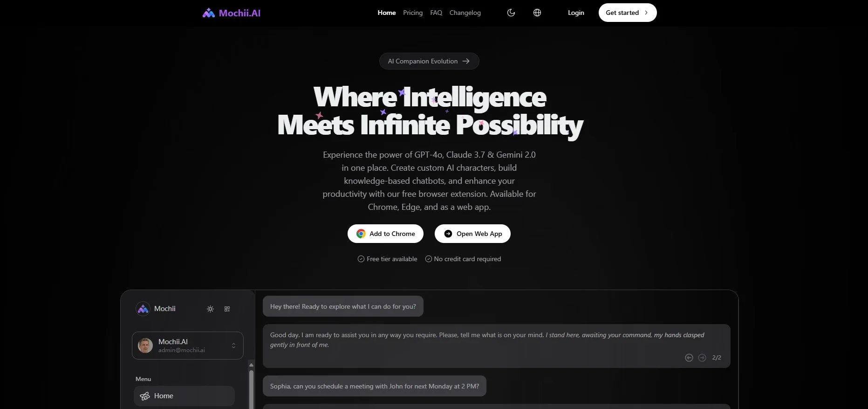The image size is (868, 409).
Task: Click the admin profile avatar
Action: tap(145, 346)
